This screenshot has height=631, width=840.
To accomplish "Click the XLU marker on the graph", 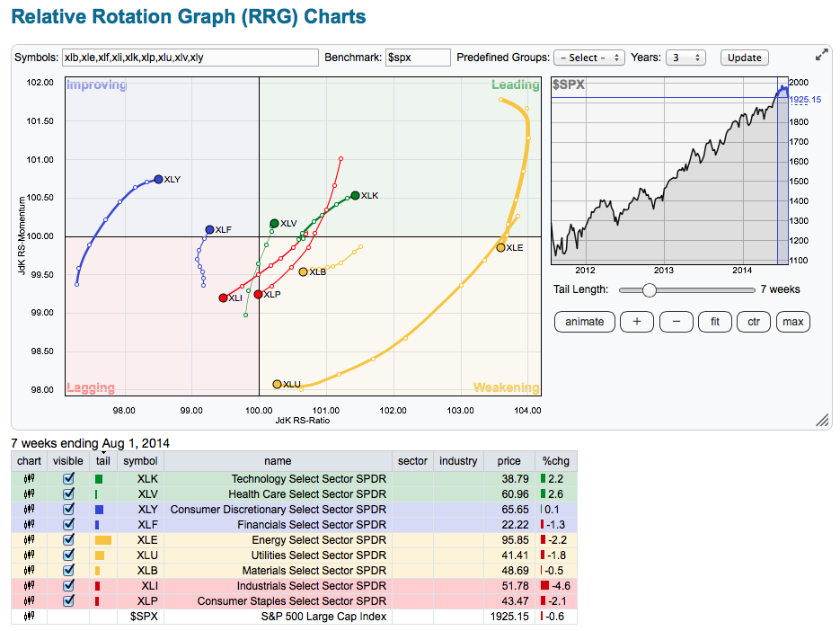I will tap(277, 384).
